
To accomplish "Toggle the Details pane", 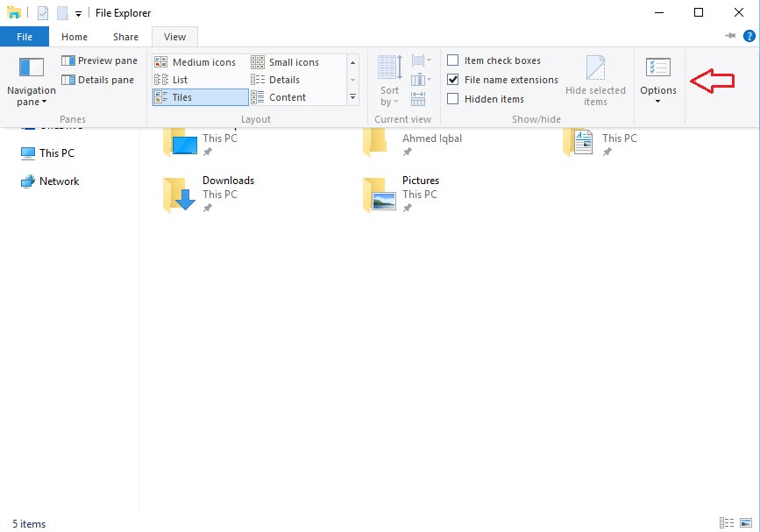I will click(98, 80).
